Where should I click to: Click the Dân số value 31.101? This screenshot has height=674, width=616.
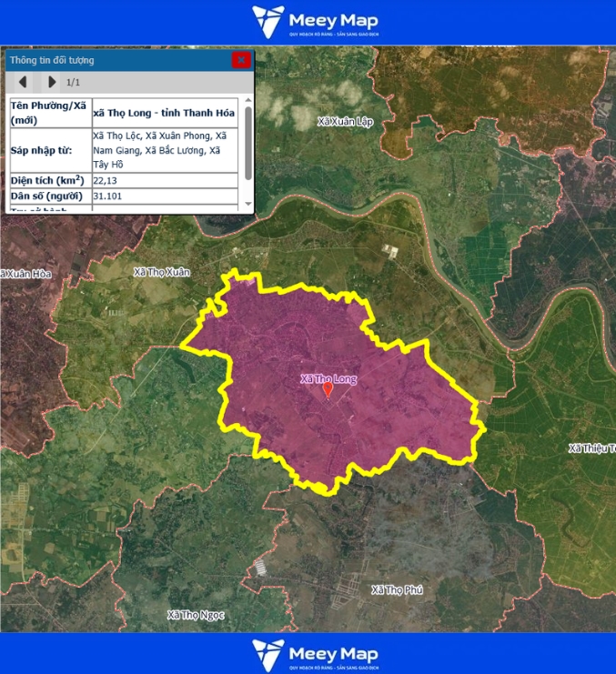pyautogui.click(x=109, y=196)
